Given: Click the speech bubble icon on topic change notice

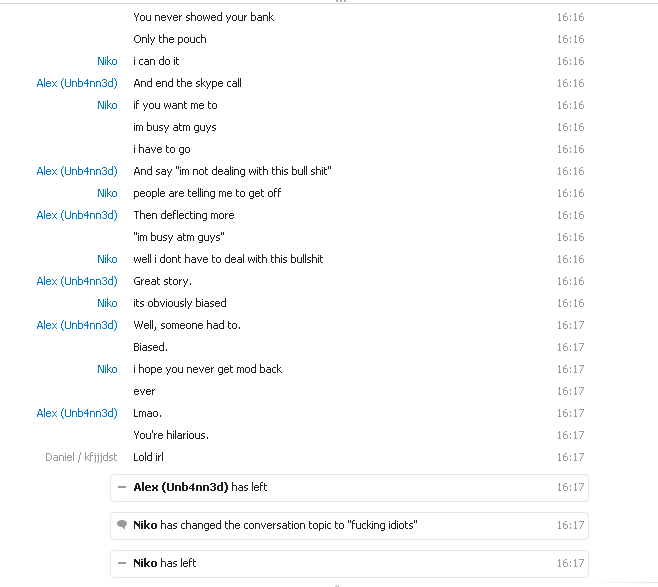Looking at the screenshot, I should (x=122, y=524).
